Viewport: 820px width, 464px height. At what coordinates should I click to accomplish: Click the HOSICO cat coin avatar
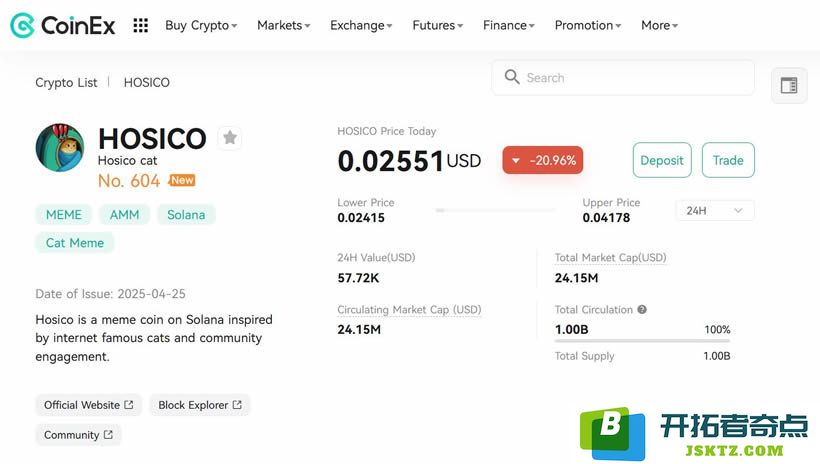pyautogui.click(x=60, y=148)
